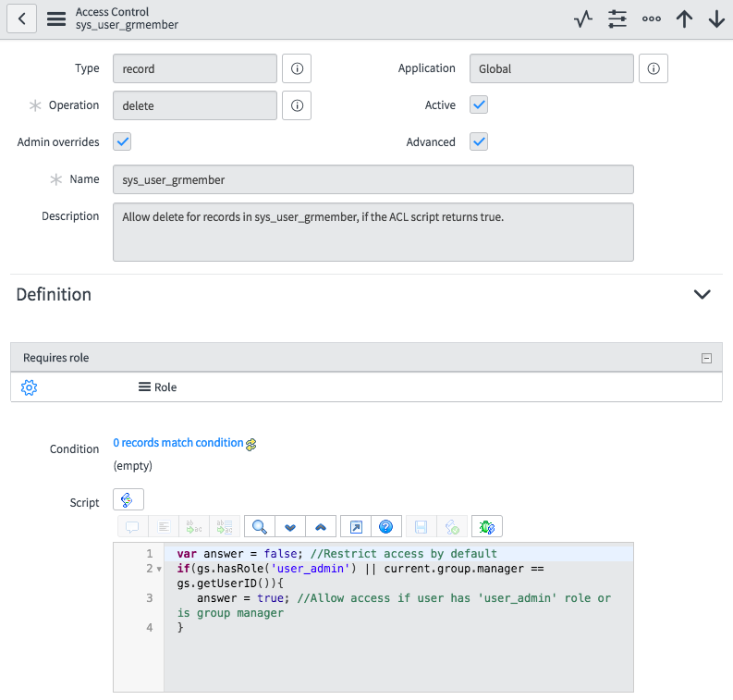Collapse the Definition section
733x700 pixels.
[x=702, y=295]
